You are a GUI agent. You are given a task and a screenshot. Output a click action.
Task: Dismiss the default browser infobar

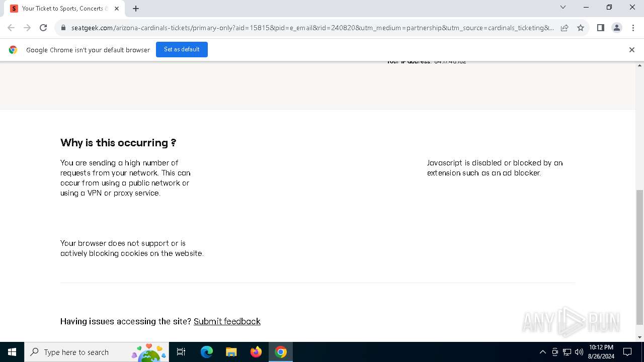tap(632, 50)
